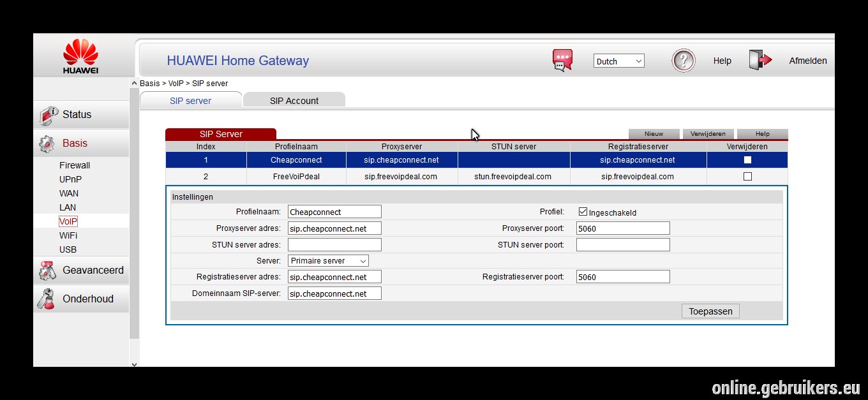Tick Verwijderen checkbox for FreeVoiPdeal row

[747, 177]
